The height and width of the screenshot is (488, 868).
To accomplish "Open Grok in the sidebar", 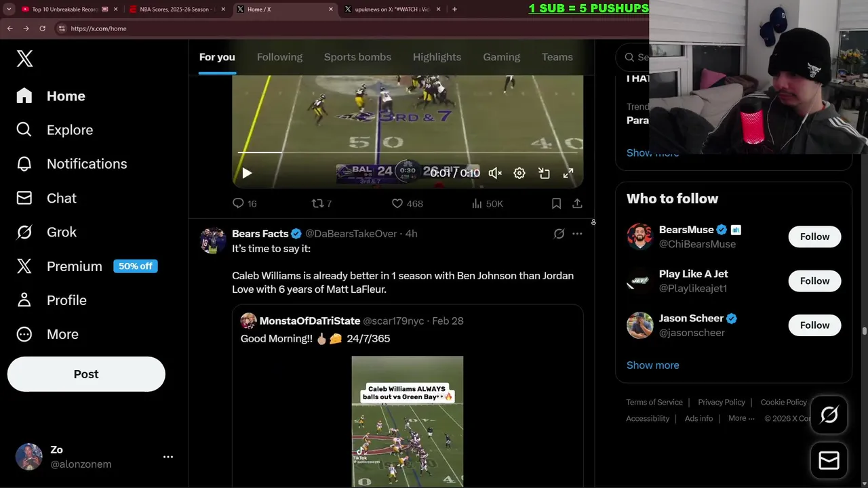I will coord(47,232).
